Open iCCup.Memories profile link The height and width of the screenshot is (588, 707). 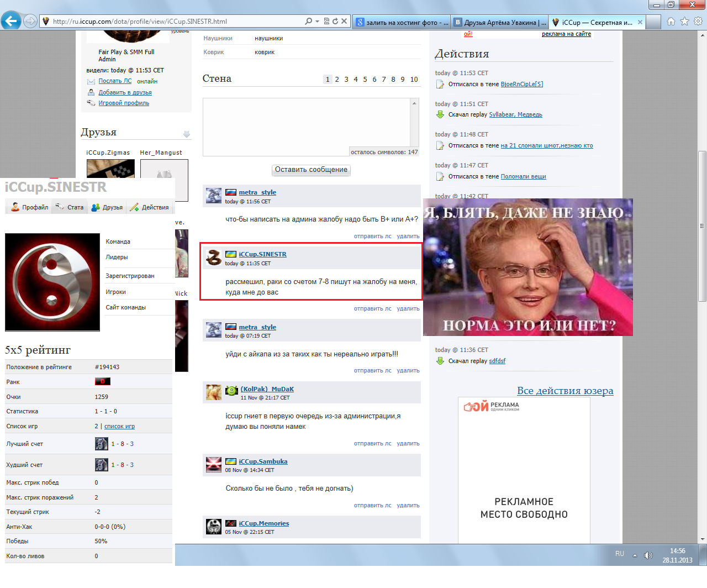(x=264, y=523)
